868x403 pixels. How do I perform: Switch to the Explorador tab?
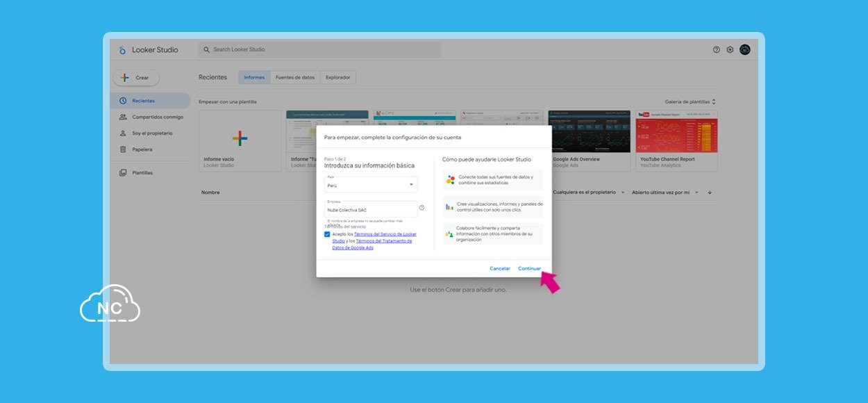click(338, 77)
